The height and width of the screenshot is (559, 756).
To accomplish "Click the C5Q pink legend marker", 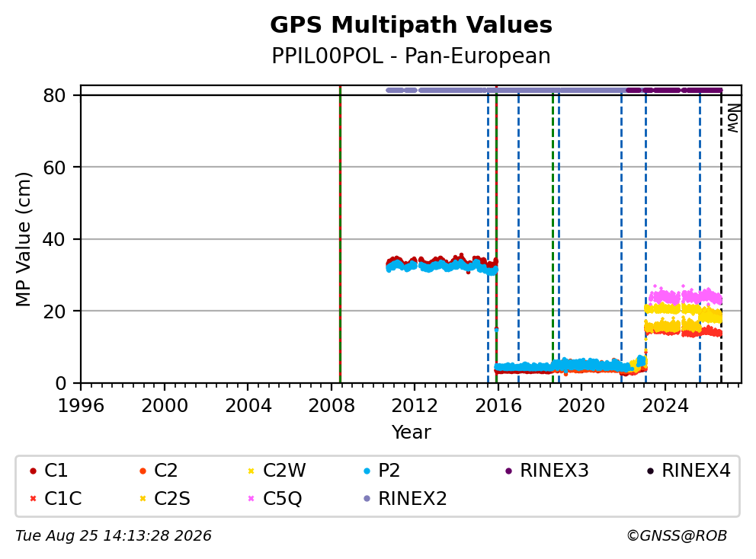I will tap(251, 498).
